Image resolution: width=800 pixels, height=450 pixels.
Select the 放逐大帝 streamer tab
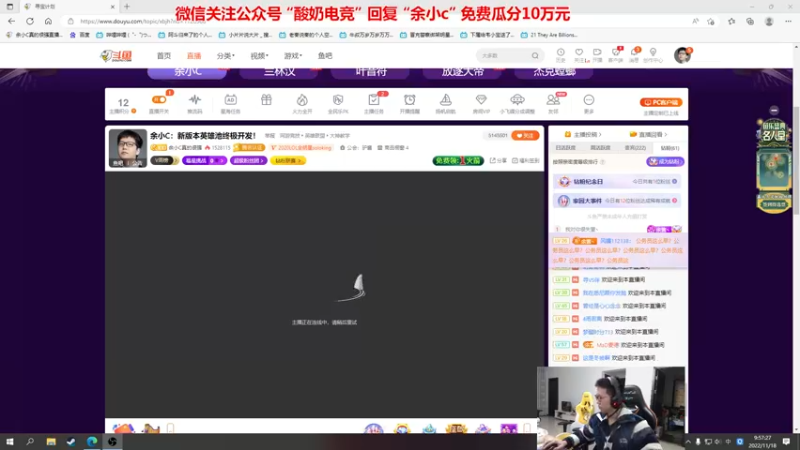463,72
